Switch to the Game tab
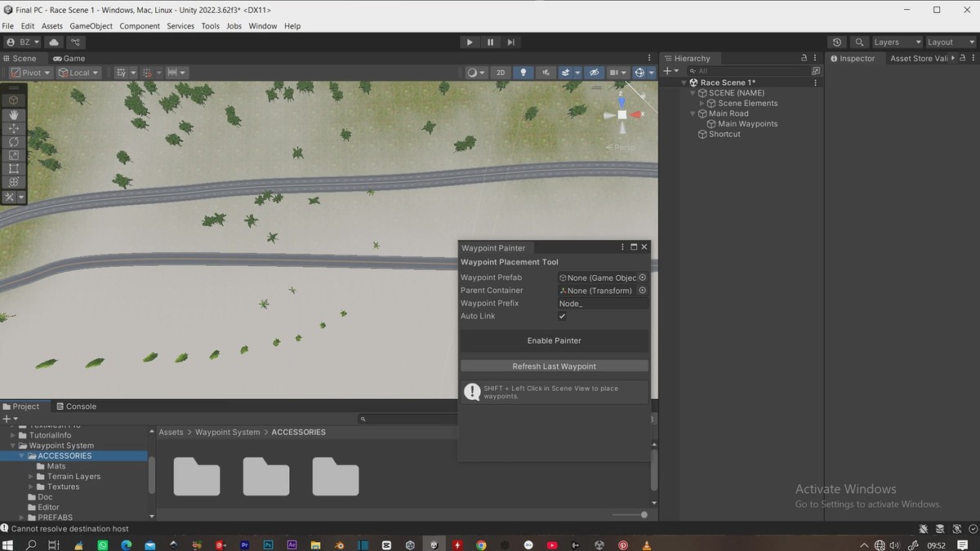The image size is (980, 551). (69, 58)
